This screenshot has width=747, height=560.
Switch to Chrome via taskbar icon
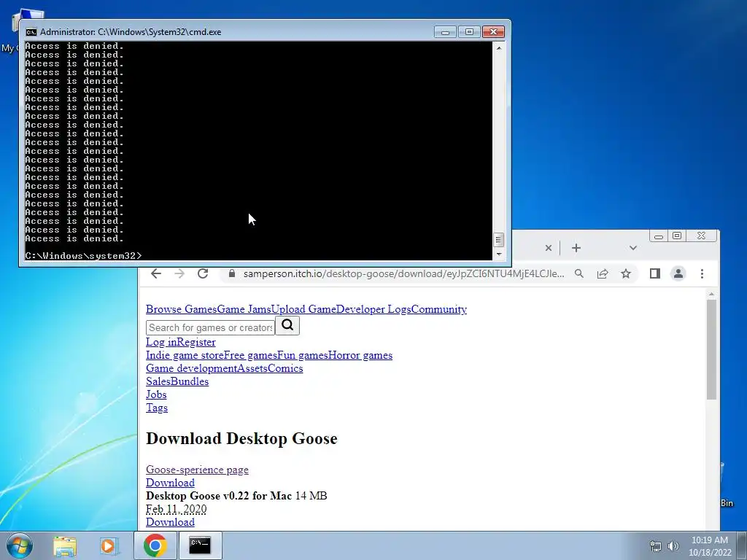click(155, 545)
